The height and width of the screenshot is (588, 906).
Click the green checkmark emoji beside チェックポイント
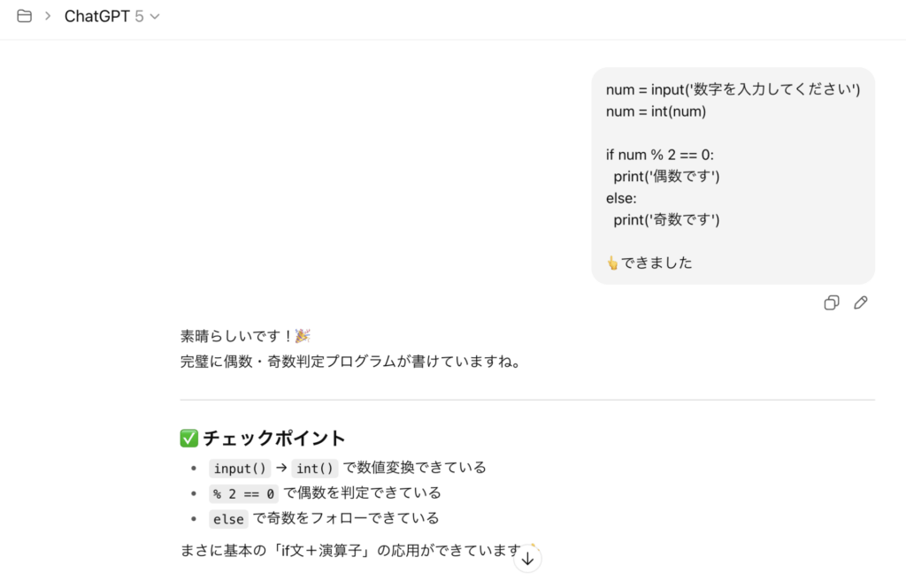pyautogui.click(x=188, y=438)
